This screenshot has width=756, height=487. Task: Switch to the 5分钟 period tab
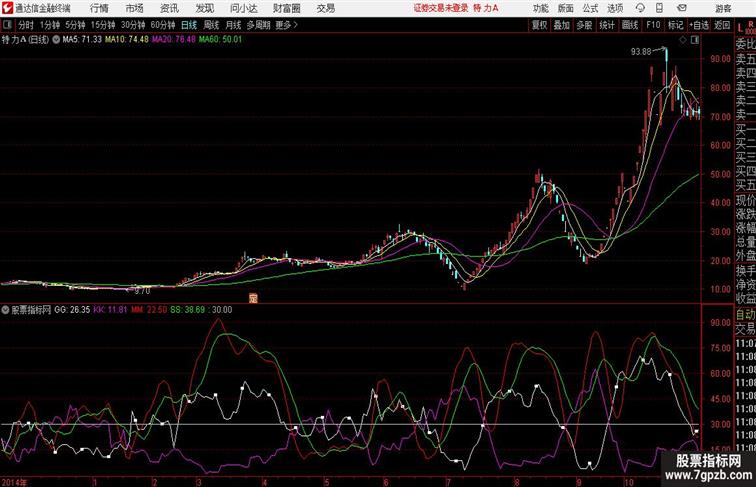pyautogui.click(x=75, y=25)
